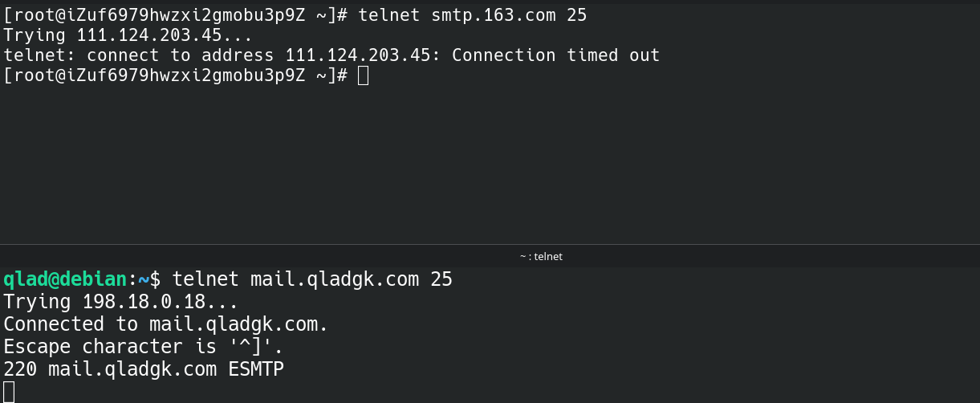Click the 111.124.203.45 address in the error line

pyautogui.click(x=358, y=55)
